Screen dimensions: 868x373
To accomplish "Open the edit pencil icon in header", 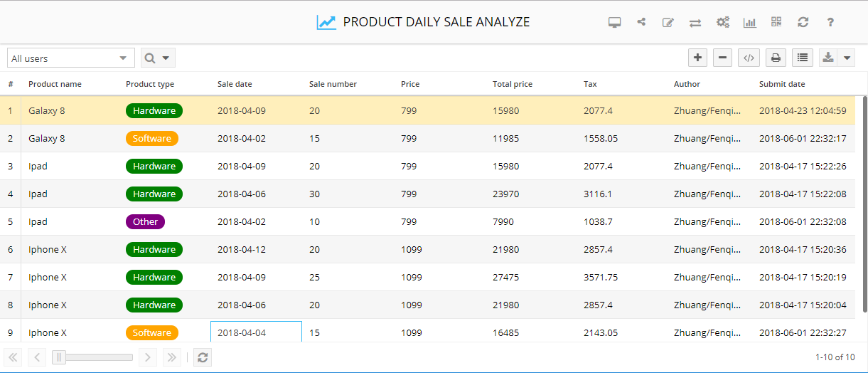I will (x=668, y=22).
